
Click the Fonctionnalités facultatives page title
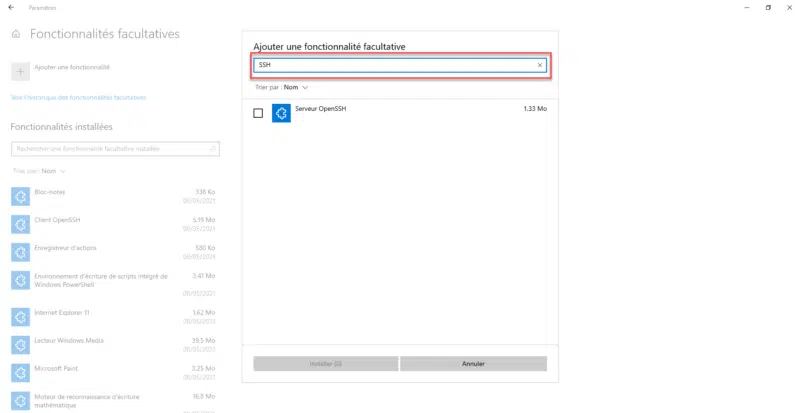[105, 34]
